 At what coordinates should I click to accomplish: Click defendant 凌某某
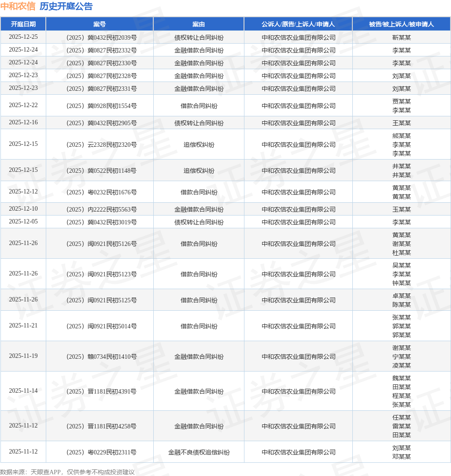[x=402, y=365]
